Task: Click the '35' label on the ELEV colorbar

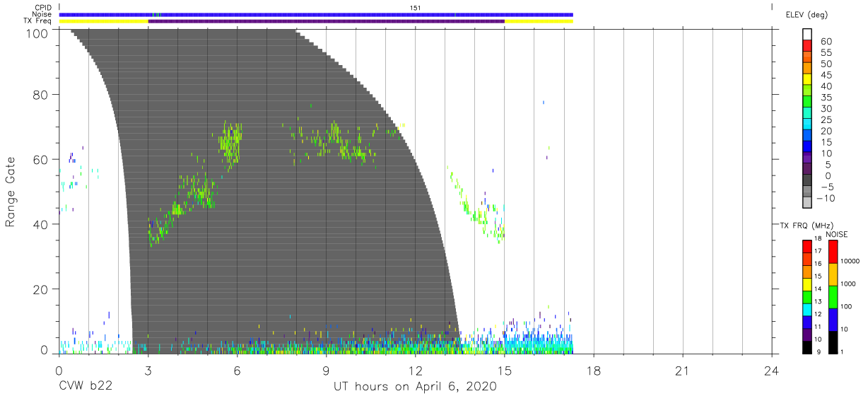Action: 826,98
